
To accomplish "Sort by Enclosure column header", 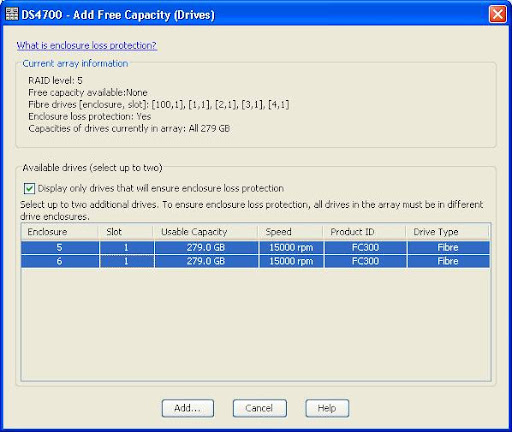I will tap(60, 232).
